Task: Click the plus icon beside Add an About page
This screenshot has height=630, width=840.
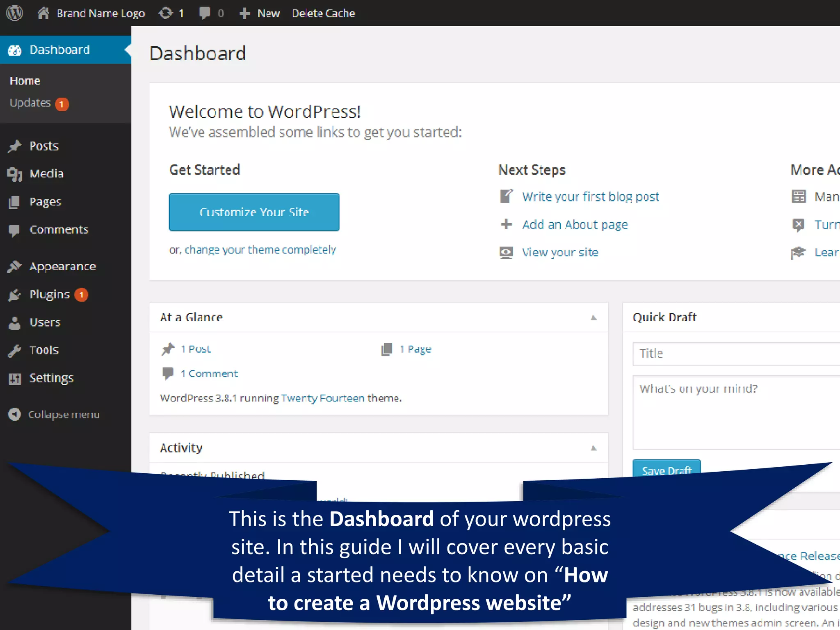Action: click(x=507, y=224)
